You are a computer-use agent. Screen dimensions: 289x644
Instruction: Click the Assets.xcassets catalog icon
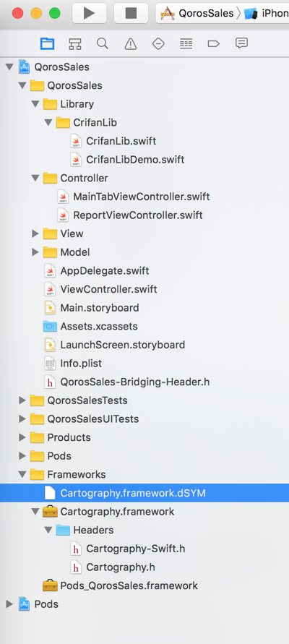coord(50,327)
